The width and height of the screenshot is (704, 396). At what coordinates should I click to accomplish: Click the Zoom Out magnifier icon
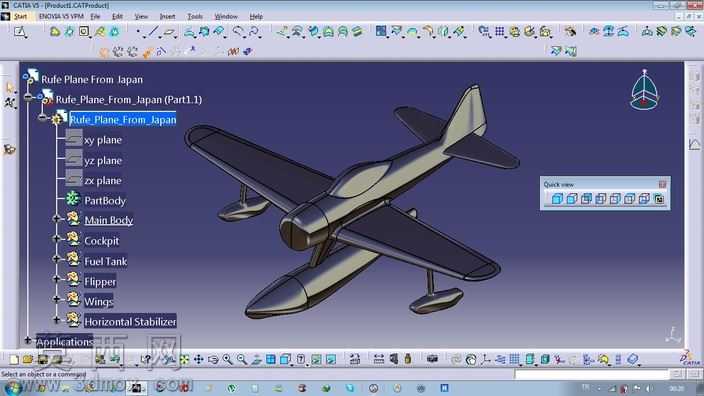tap(242, 359)
